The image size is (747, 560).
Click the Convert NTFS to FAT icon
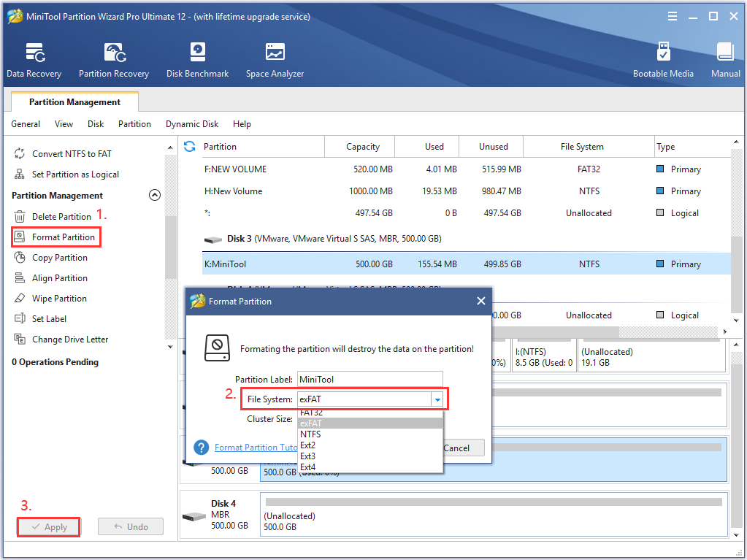click(x=19, y=154)
